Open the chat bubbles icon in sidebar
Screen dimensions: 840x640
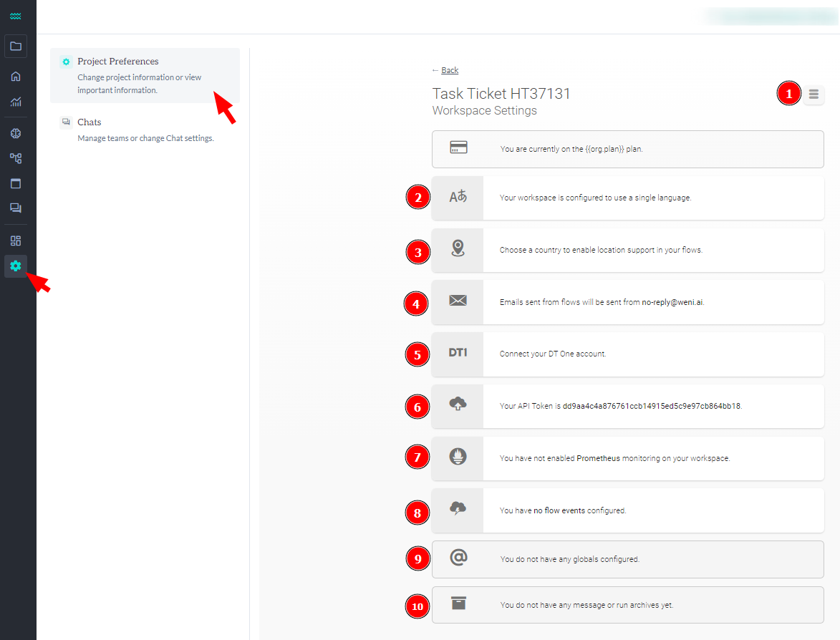click(x=16, y=208)
